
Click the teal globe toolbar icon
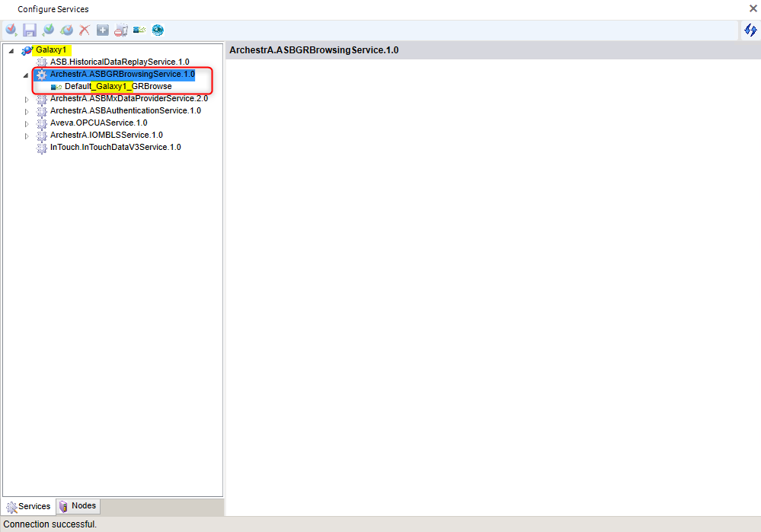tap(158, 30)
